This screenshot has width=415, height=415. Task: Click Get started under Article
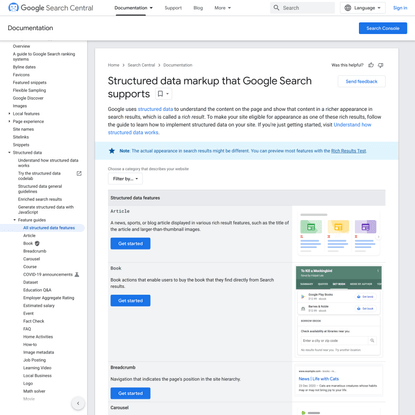click(130, 244)
